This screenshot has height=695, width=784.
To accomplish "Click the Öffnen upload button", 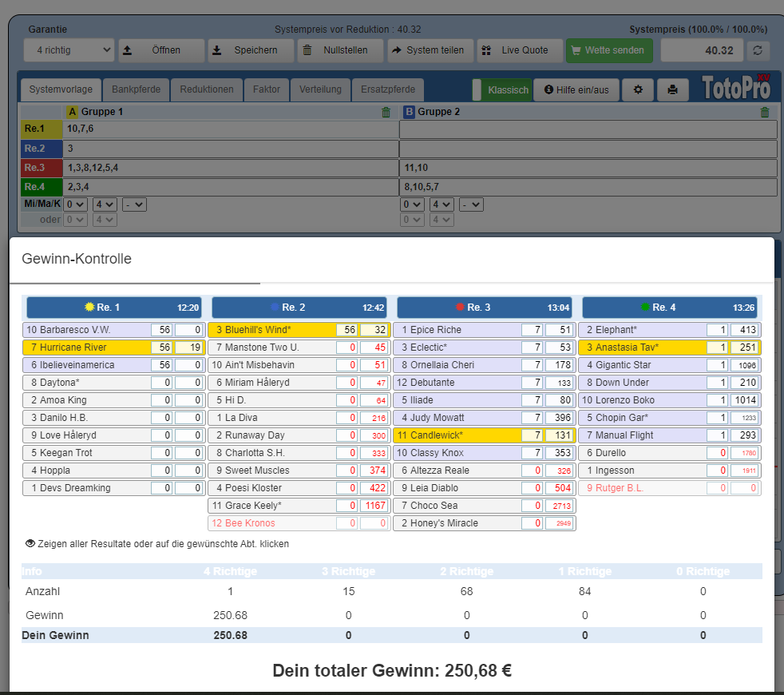I will click(161, 50).
